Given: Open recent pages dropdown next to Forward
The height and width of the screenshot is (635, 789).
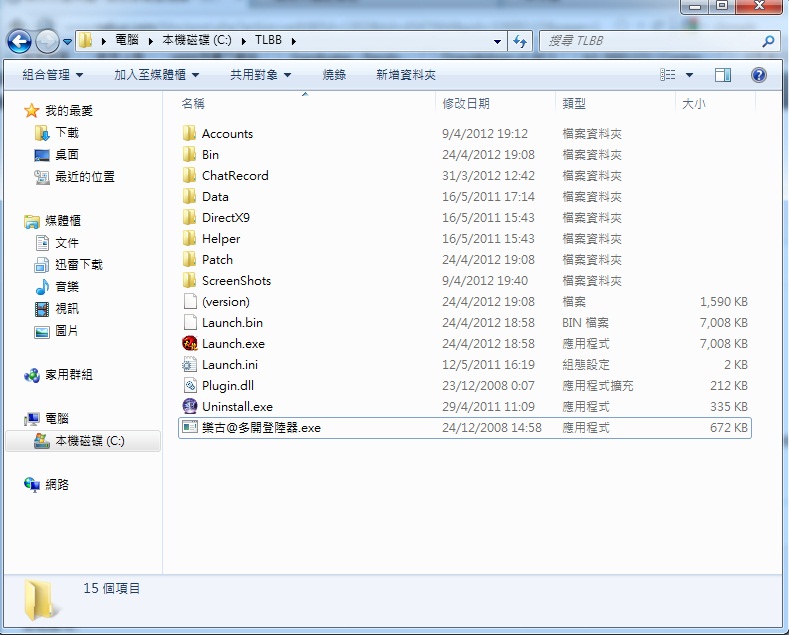Looking at the screenshot, I should pos(67,42).
